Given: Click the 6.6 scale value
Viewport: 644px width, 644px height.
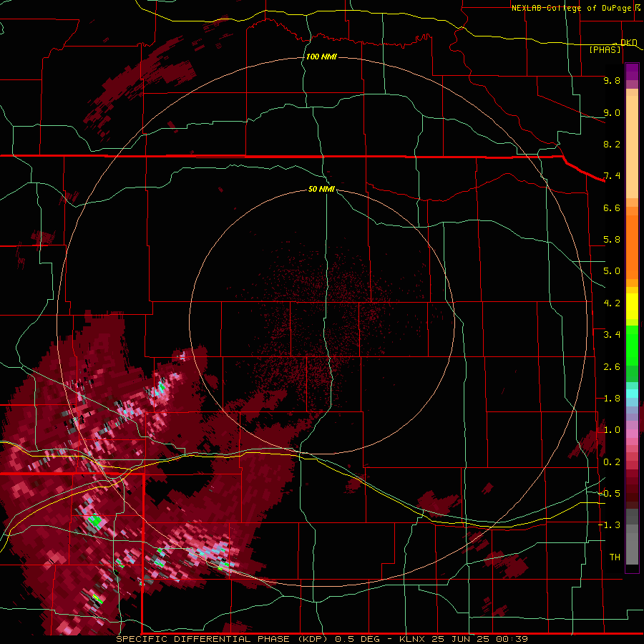Looking at the screenshot, I should [612, 208].
